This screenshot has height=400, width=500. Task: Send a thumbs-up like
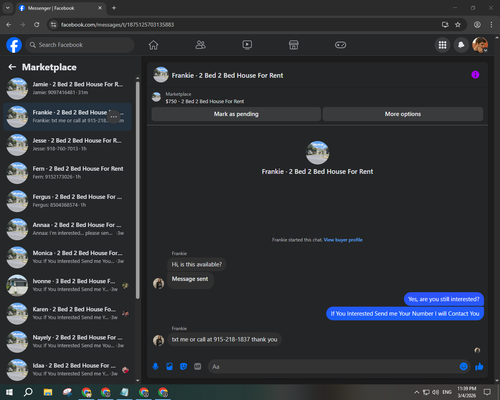479,367
